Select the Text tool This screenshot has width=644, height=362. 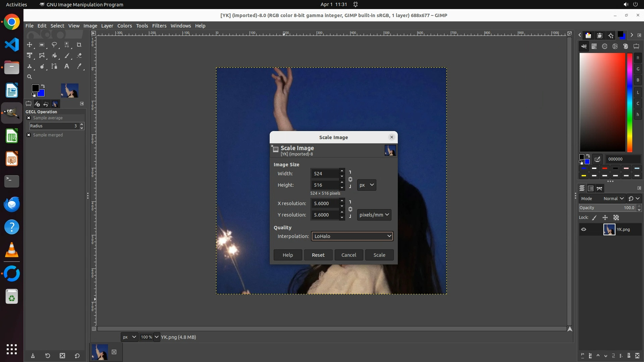67,66
